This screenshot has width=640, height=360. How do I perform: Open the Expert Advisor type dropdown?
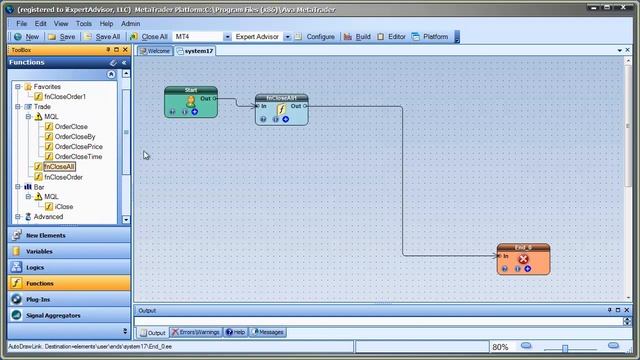click(x=287, y=37)
